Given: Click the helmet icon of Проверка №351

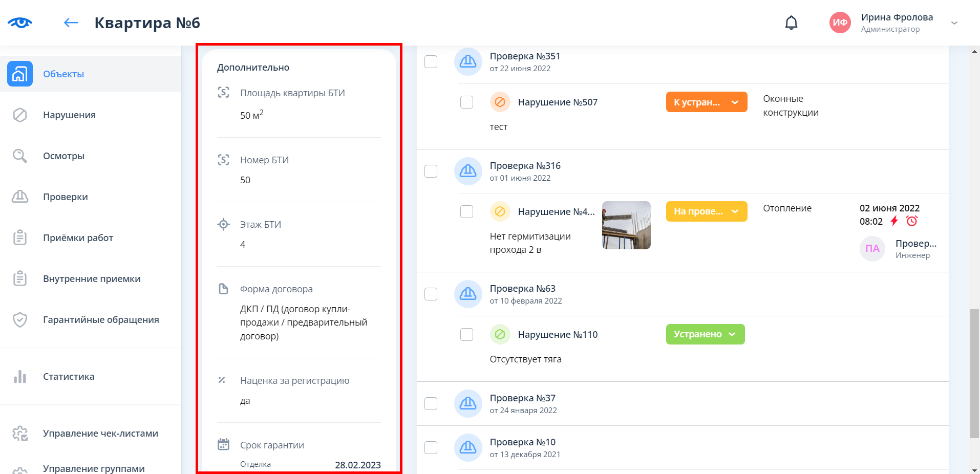Looking at the screenshot, I should [x=467, y=61].
